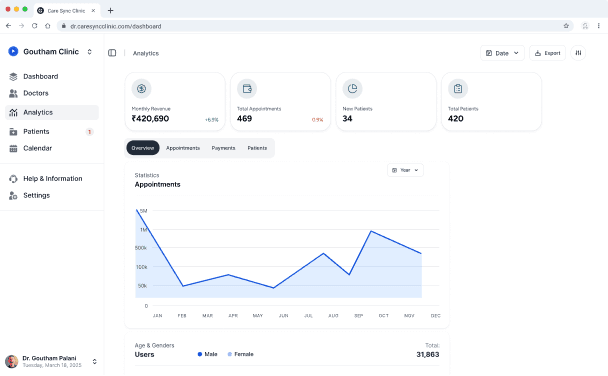
Task: Click the Patients notification badge
Action: click(90, 132)
